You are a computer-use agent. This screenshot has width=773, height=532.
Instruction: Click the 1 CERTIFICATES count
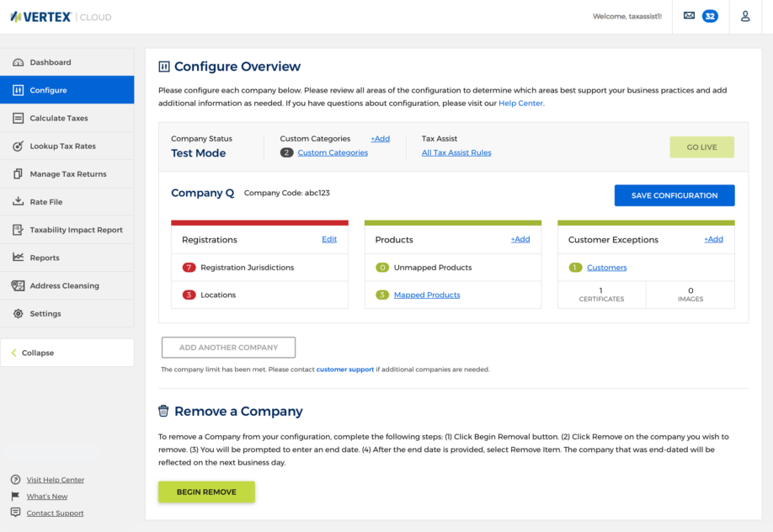[601, 295]
